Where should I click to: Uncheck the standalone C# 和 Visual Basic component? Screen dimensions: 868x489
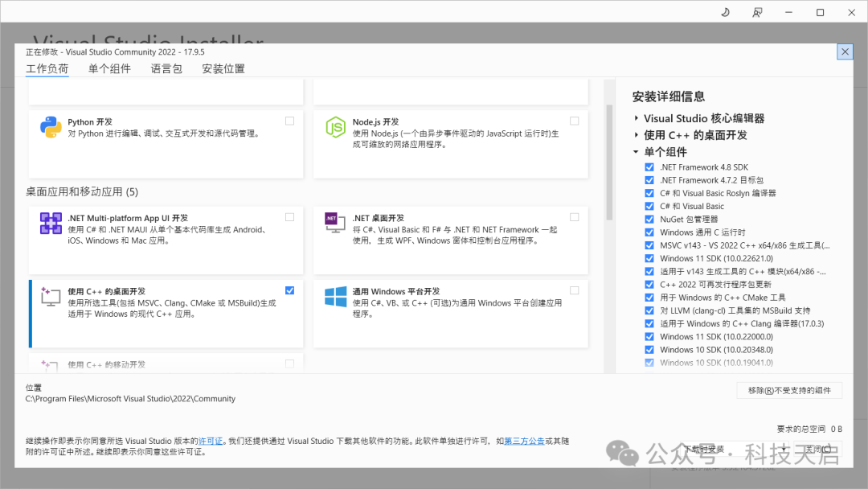click(649, 206)
